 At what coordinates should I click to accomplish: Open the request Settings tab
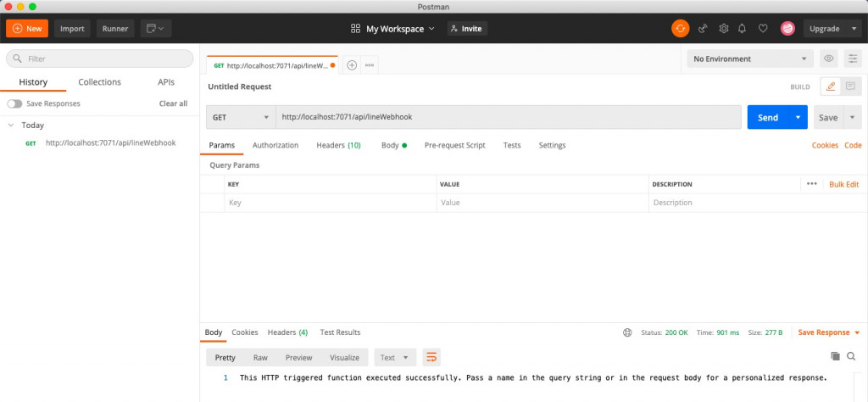tap(552, 145)
